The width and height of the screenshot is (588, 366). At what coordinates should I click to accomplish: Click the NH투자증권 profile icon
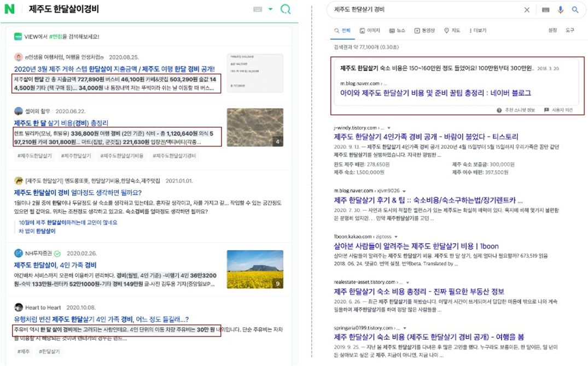point(19,253)
